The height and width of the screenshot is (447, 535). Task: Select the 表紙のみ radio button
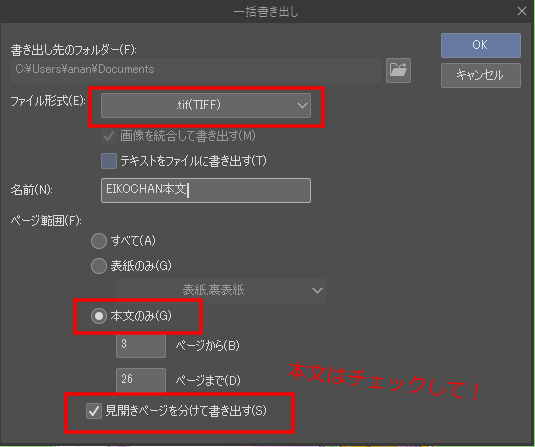pos(99,266)
